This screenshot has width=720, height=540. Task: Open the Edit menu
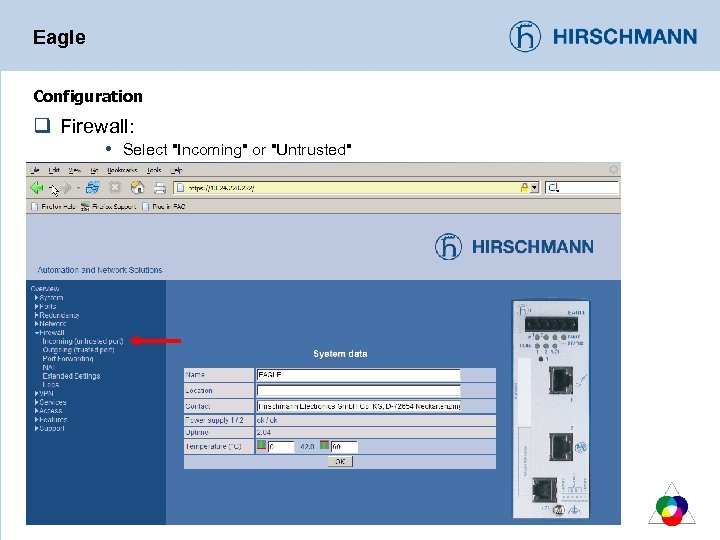(54, 170)
